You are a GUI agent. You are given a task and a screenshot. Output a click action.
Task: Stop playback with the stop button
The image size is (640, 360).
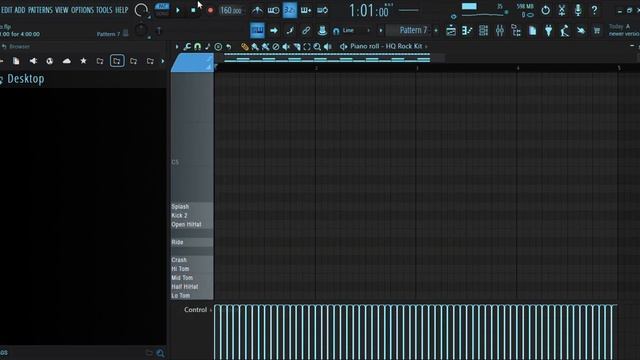coord(193,10)
